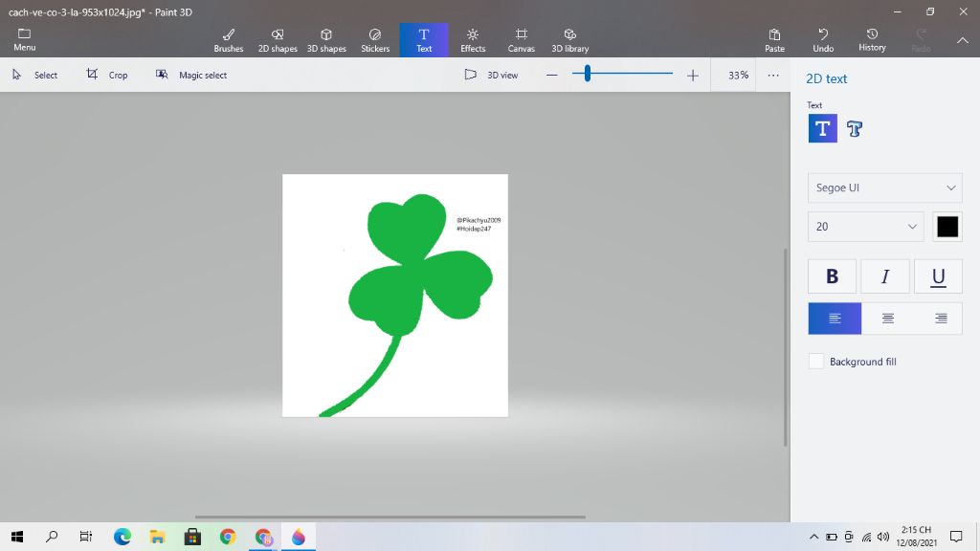This screenshot has width=980, height=551.
Task: Toggle italic text formatting
Action: click(885, 276)
